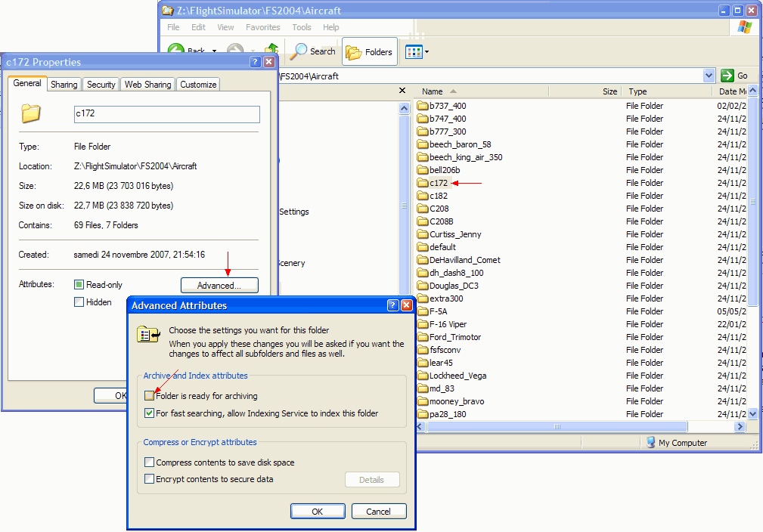The height and width of the screenshot is (532, 763).
Task: Open the Tools menu
Action: tap(301, 27)
